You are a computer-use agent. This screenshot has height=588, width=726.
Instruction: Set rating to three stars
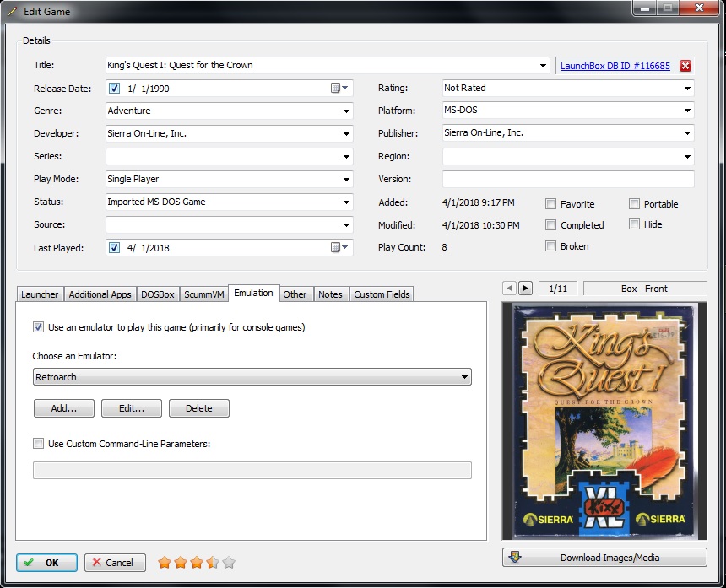coord(197,563)
